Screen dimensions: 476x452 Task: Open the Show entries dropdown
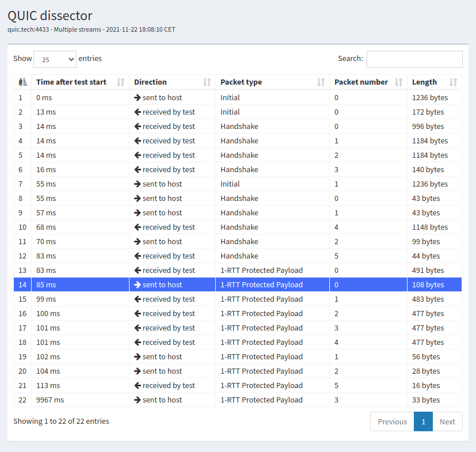(55, 59)
